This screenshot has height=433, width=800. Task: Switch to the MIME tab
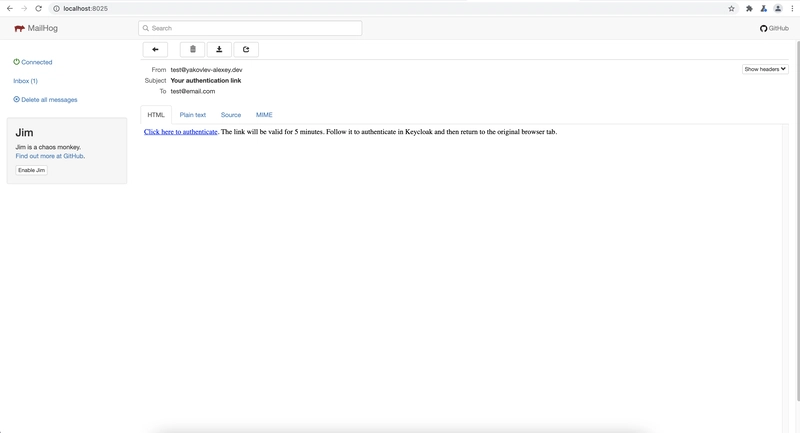click(x=264, y=115)
